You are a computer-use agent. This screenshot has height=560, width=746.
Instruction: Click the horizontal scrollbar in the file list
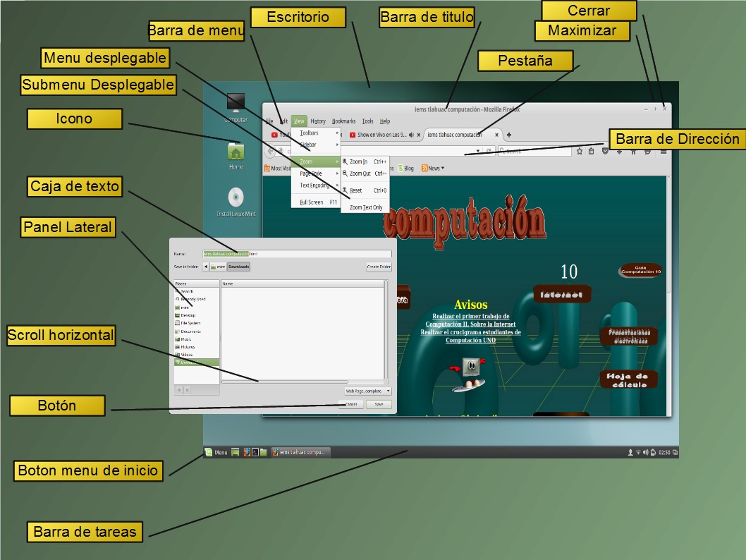[x=303, y=381]
